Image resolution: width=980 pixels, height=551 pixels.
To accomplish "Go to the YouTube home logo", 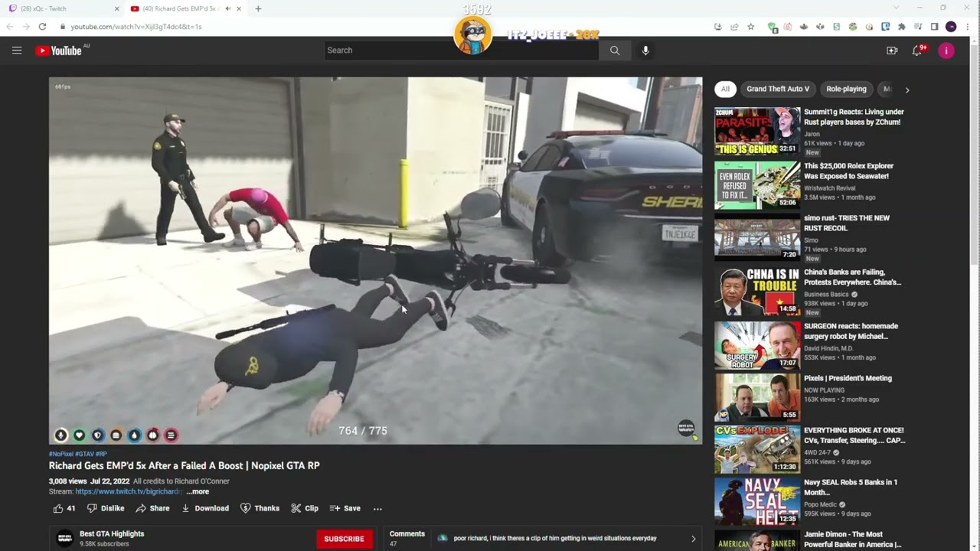I will click(x=59, y=51).
